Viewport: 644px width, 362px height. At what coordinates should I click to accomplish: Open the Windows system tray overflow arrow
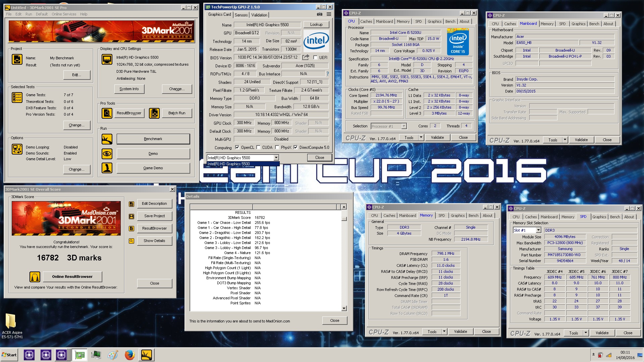(x=593, y=355)
